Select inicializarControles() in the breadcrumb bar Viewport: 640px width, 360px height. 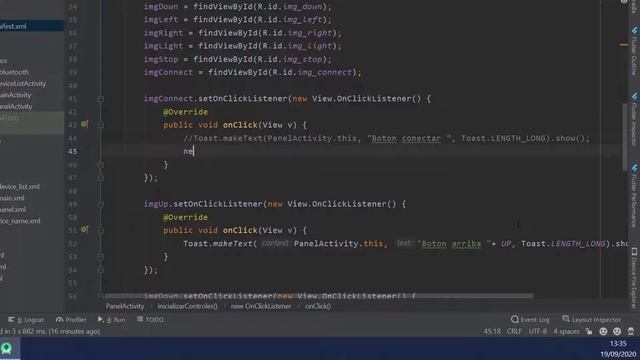click(187, 306)
